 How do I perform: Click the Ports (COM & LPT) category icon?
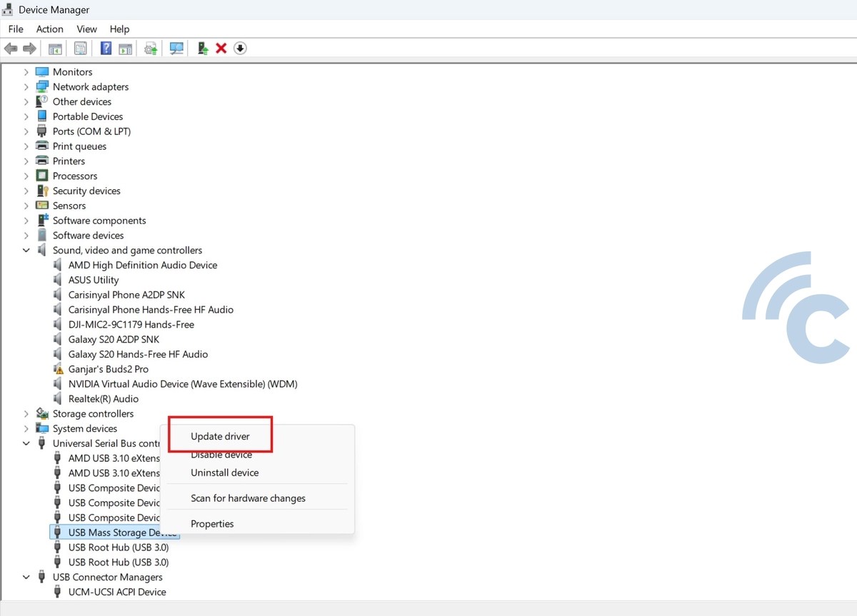pyautogui.click(x=42, y=131)
